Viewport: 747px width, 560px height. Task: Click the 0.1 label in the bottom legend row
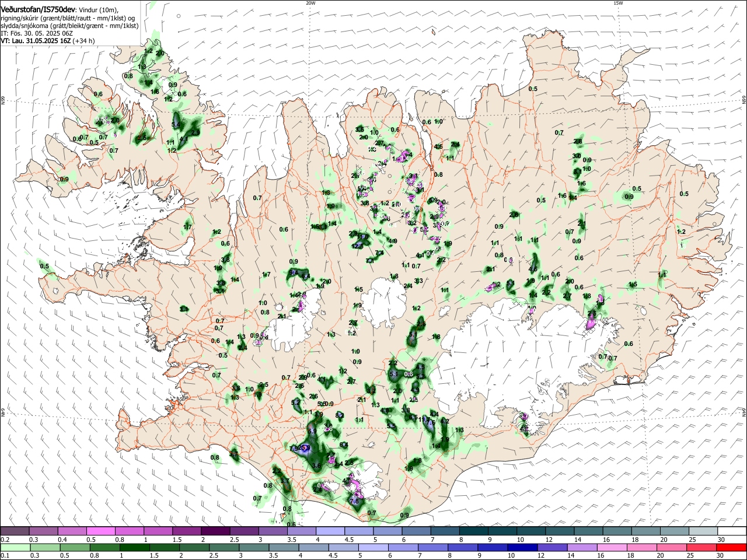[5, 556]
